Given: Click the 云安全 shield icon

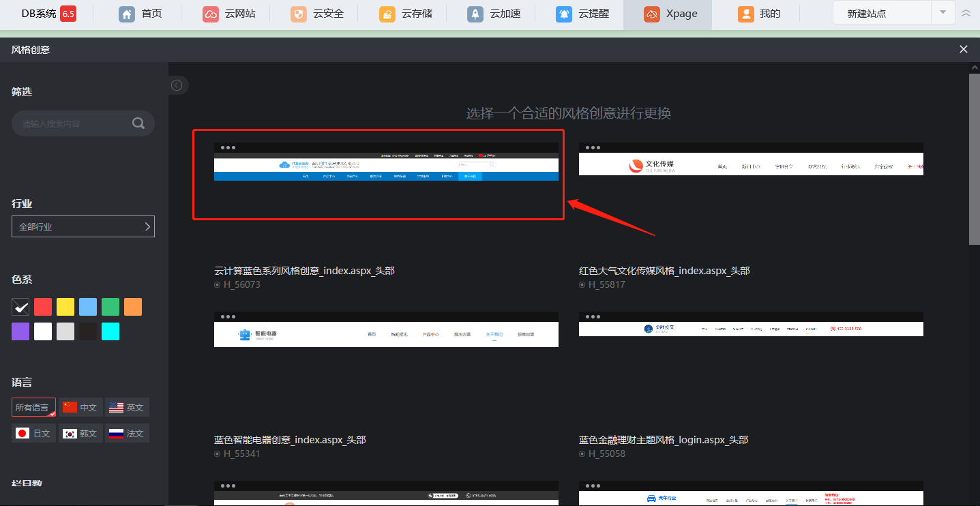Looking at the screenshot, I should point(298,14).
